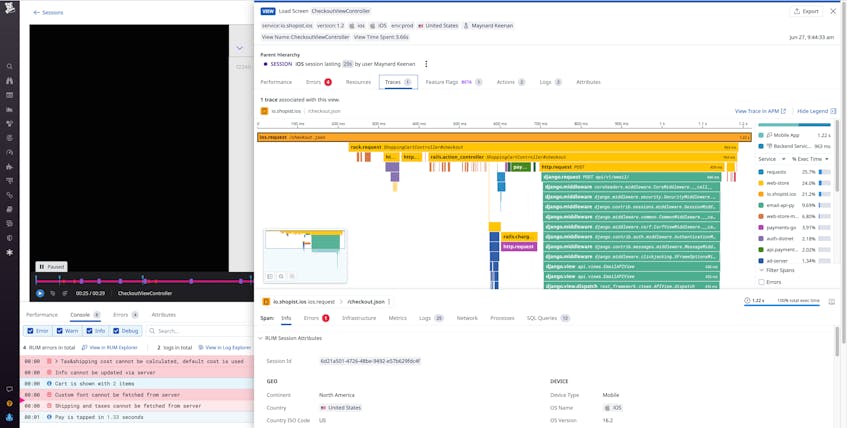This screenshot has width=847, height=428.
Task: Open View Trace in APM link
Action: 760,111
